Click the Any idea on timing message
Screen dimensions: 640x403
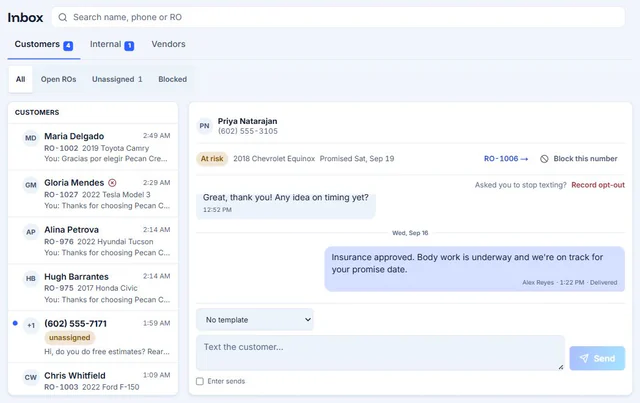(x=286, y=205)
